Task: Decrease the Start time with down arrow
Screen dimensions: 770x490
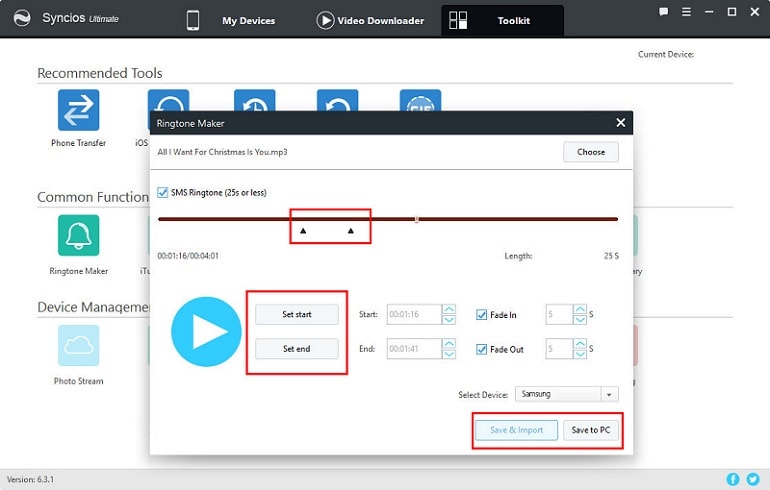Action: (x=449, y=320)
